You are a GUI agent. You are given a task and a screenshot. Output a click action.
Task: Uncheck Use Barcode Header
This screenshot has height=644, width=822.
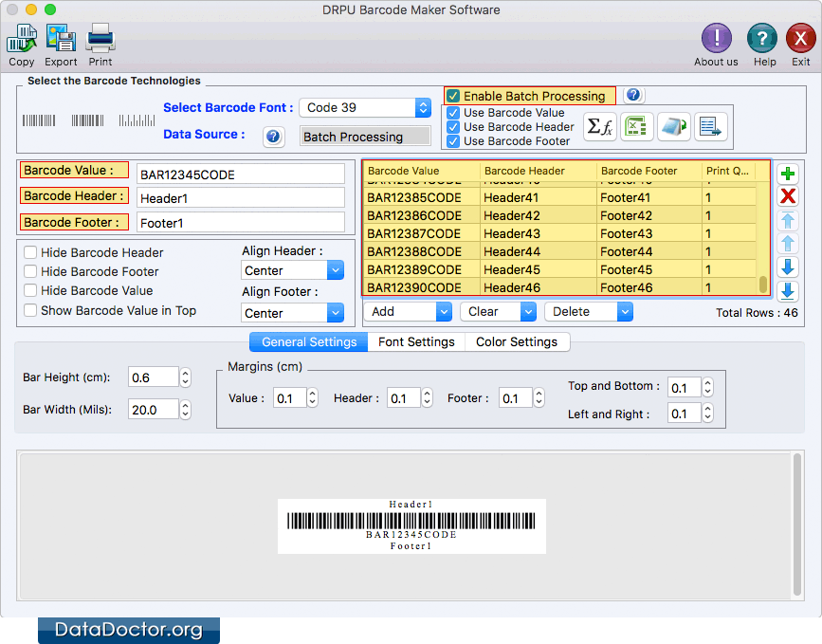(453, 127)
